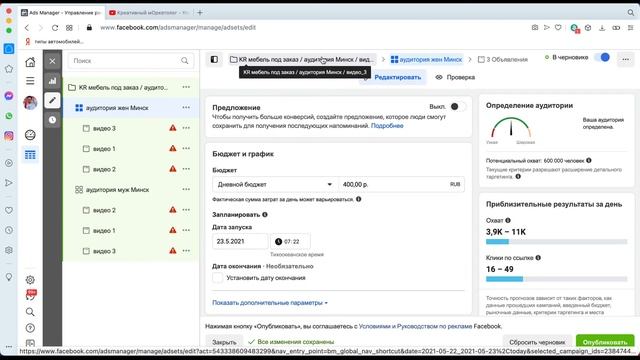Select ad set аудитория муж Минск
The image size is (640, 360).
click(131, 190)
